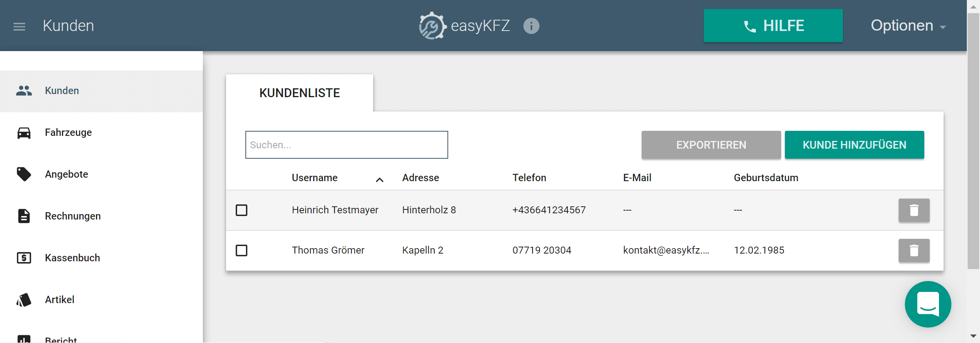Open customer Heinrich Testmayer name
Screen dimensions: 980x343
335,210
